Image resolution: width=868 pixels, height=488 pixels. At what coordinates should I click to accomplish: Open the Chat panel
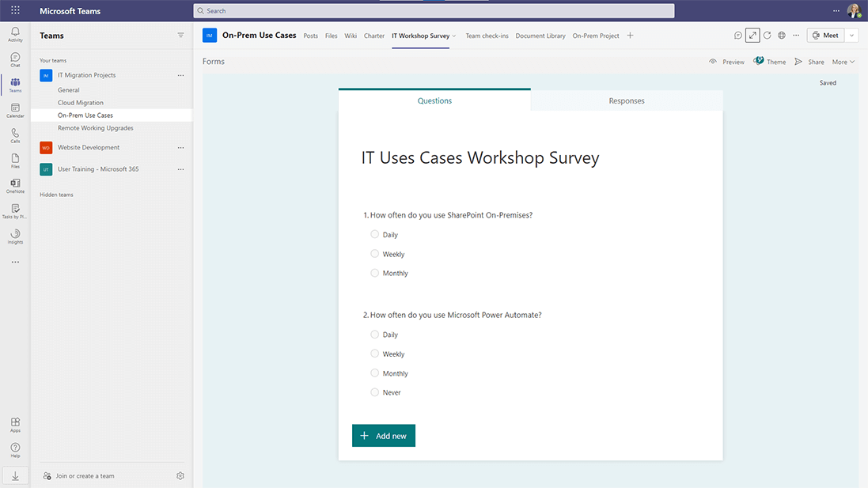pos(15,59)
